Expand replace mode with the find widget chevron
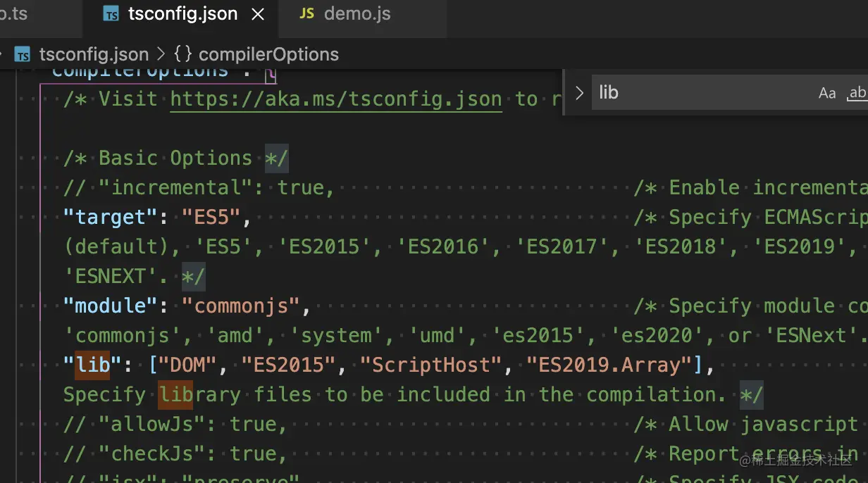The image size is (868, 483). pos(579,93)
